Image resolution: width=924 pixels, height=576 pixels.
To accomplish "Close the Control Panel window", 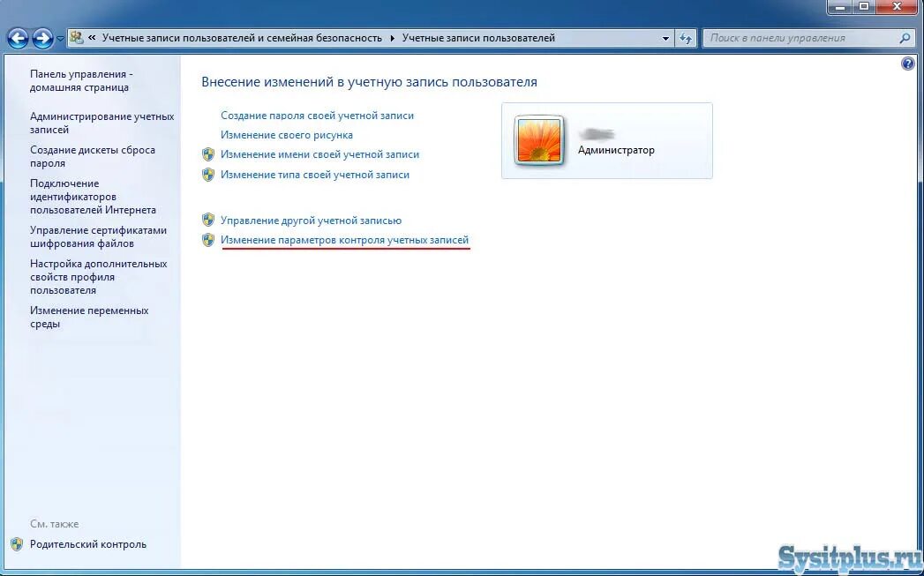I will 897,7.
